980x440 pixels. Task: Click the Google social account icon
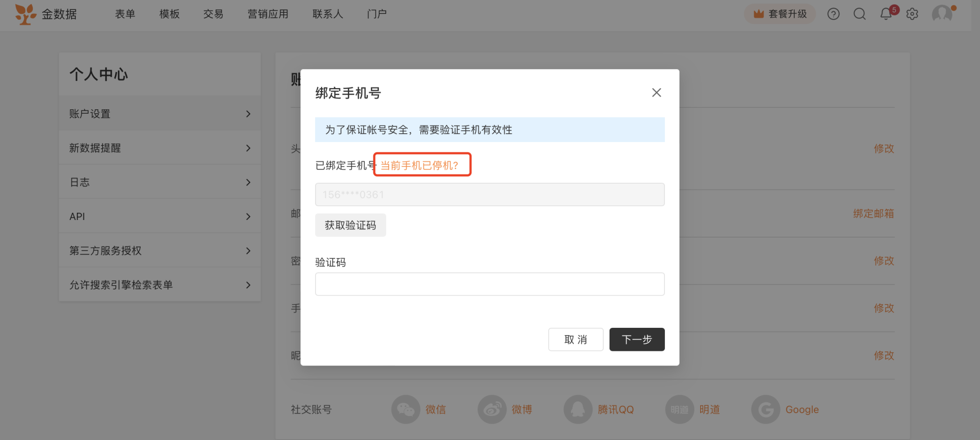[766, 410]
